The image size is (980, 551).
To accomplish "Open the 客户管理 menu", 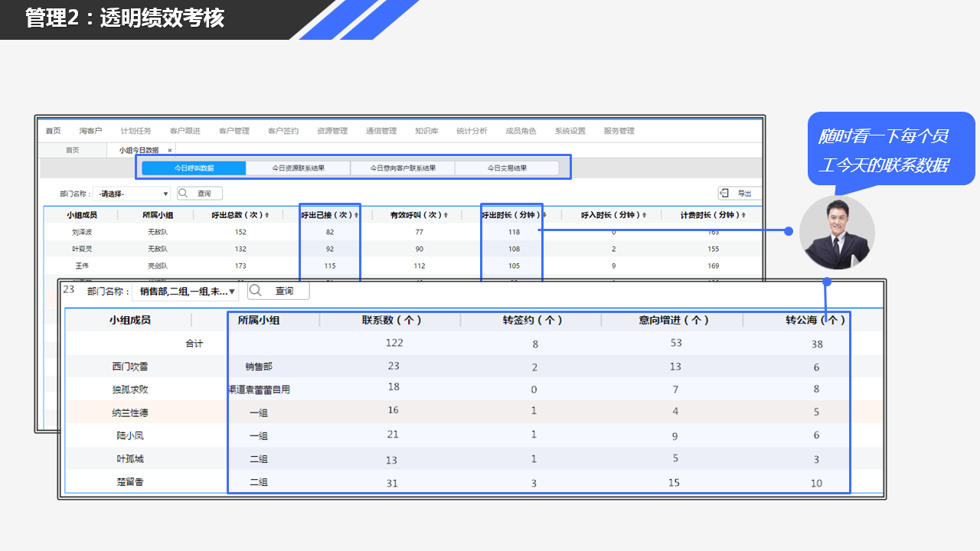I will [x=234, y=131].
